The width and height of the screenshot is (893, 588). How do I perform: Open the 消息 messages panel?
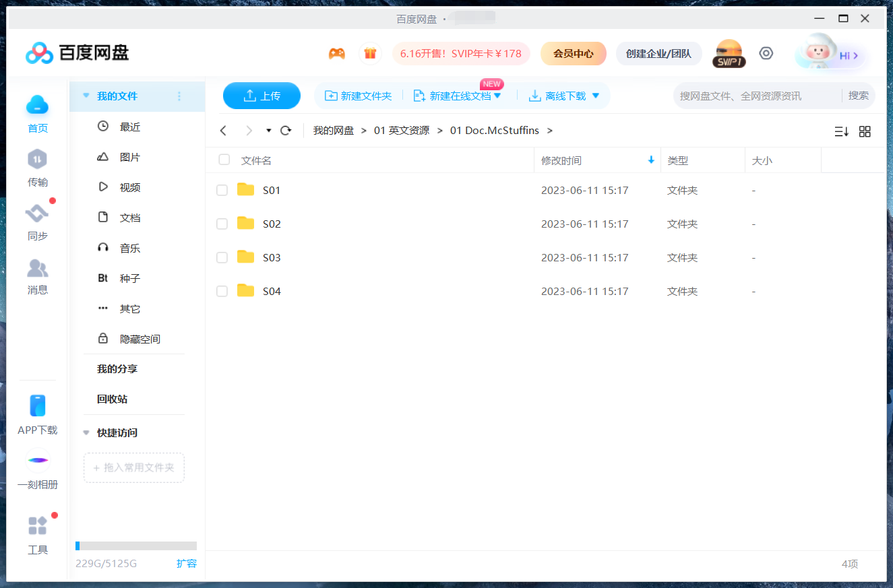click(x=37, y=275)
